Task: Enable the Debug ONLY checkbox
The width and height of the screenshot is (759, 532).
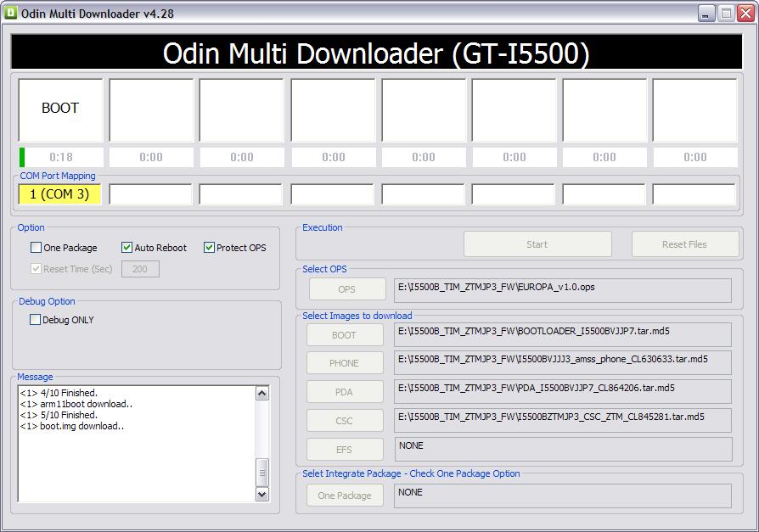Action: point(35,320)
